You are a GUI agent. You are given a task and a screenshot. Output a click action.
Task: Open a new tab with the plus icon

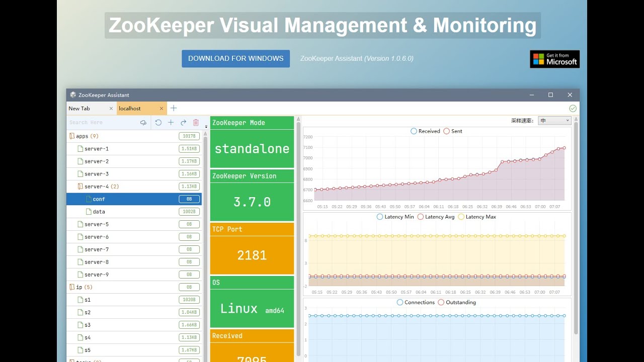pyautogui.click(x=174, y=108)
